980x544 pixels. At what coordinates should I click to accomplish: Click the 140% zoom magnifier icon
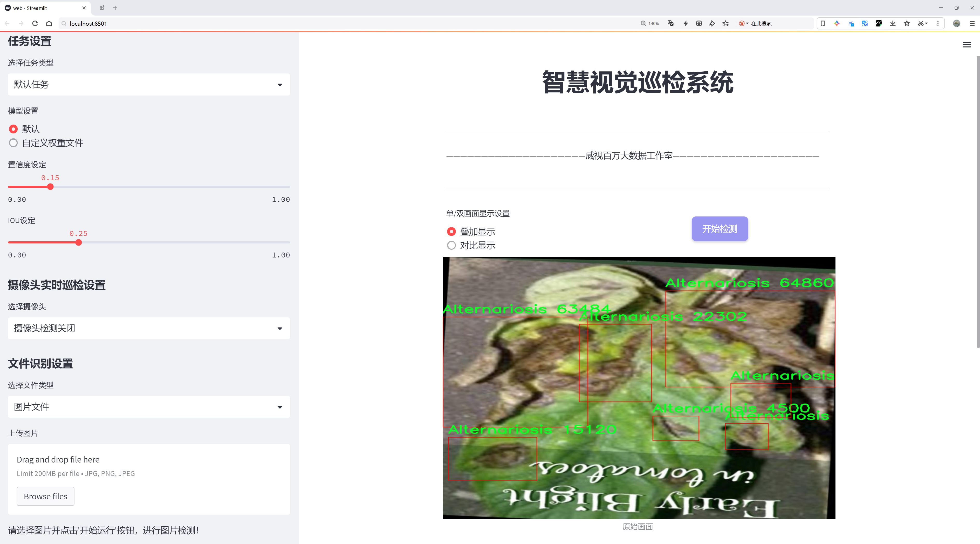click(643, 24)
